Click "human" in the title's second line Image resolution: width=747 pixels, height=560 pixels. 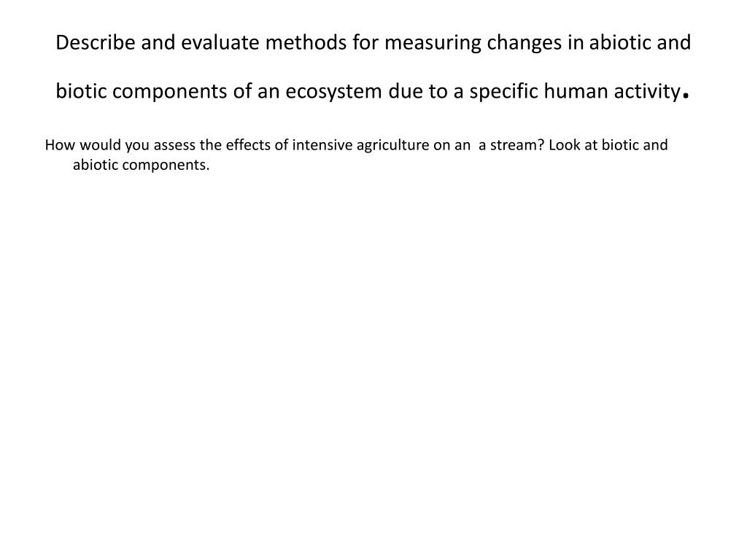pos(576,91)
